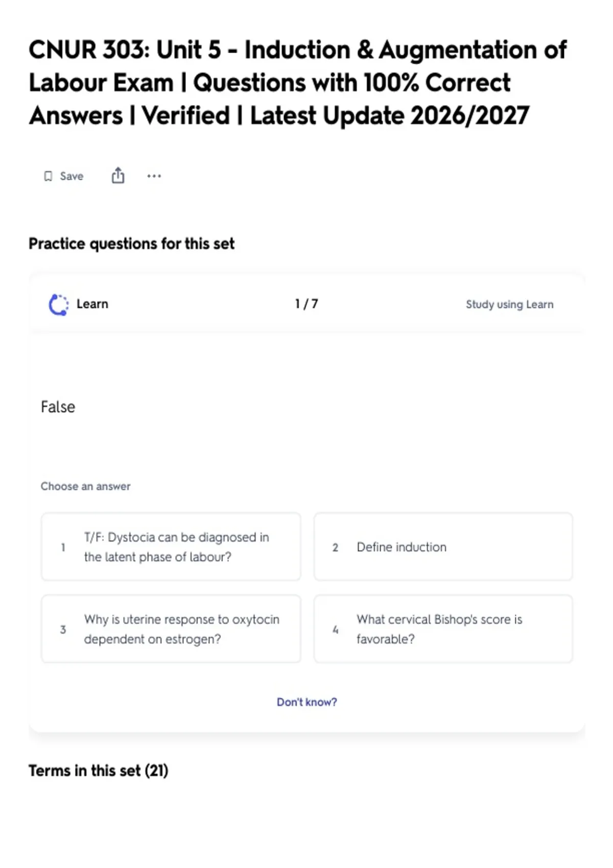Screen dimensions: 613x868
Task: Click the Don't know? link
Action: tap(306, 702)
